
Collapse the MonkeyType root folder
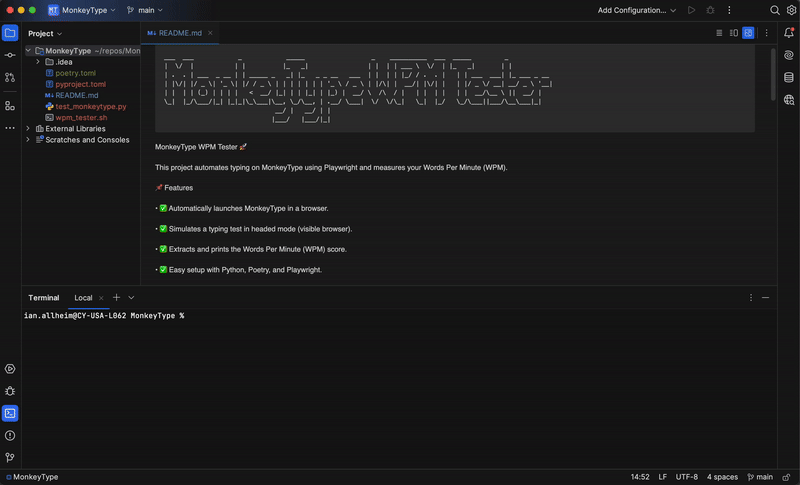(x=29, y=51)
